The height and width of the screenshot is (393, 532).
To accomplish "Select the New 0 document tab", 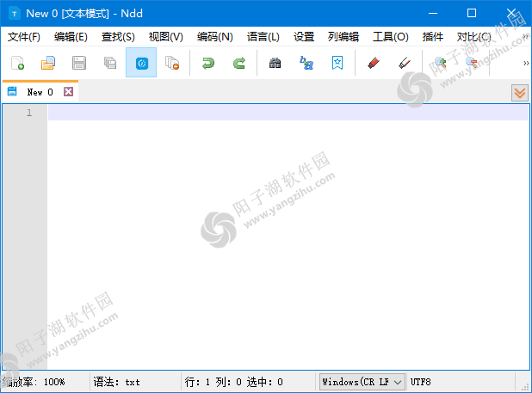I will (x=40, y=92).
